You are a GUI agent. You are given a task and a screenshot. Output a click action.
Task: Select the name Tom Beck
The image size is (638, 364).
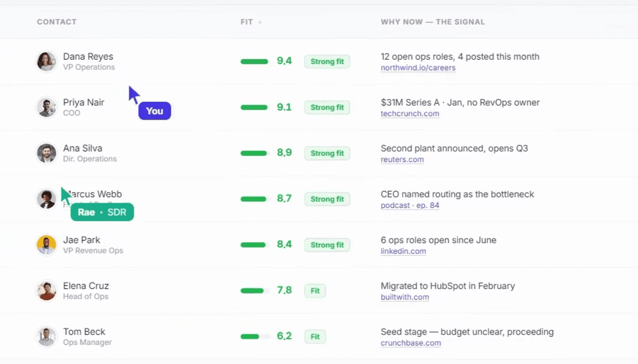point(84,332)
